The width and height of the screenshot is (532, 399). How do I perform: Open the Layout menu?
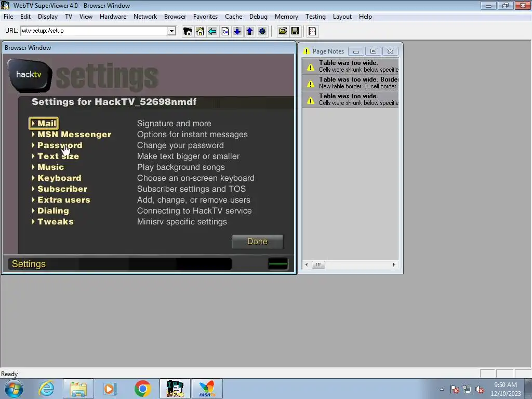(x=342, y=16)
